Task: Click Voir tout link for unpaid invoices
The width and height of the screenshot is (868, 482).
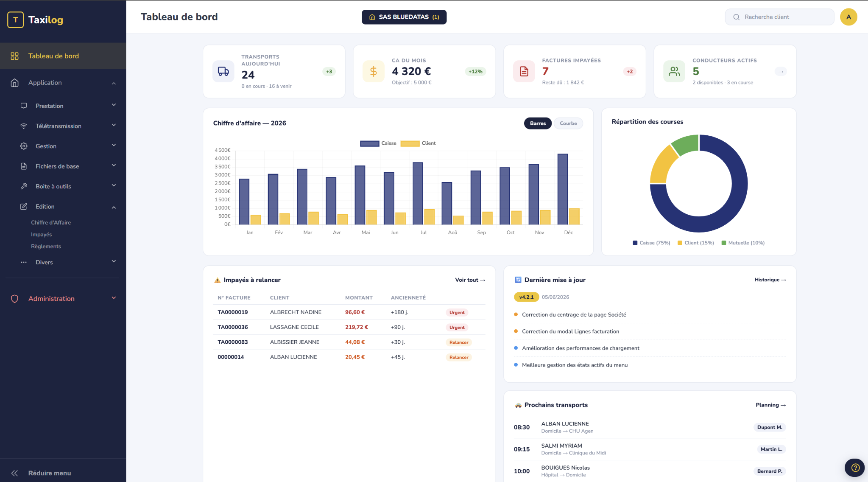Action: tap(470, 280)
